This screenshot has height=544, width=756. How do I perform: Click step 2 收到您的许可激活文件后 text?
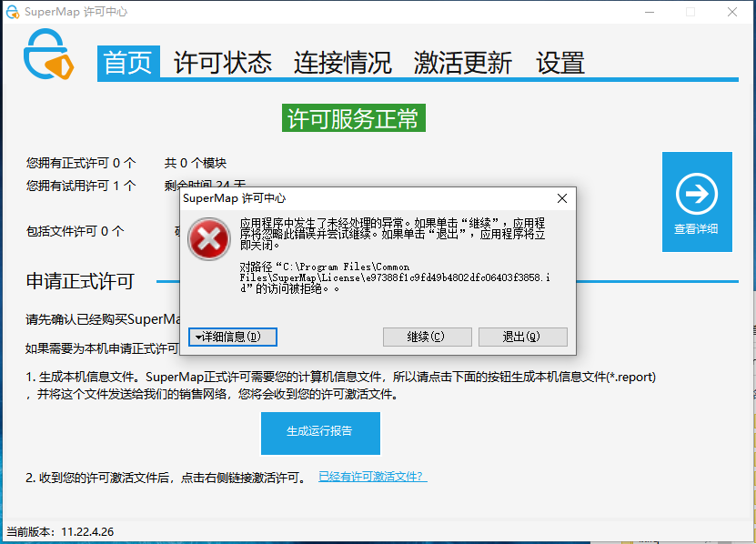tap(166, 478)
